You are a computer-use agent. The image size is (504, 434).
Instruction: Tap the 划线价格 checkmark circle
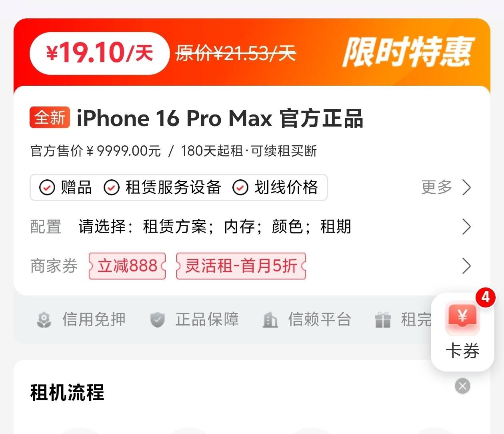click(240, 187)
